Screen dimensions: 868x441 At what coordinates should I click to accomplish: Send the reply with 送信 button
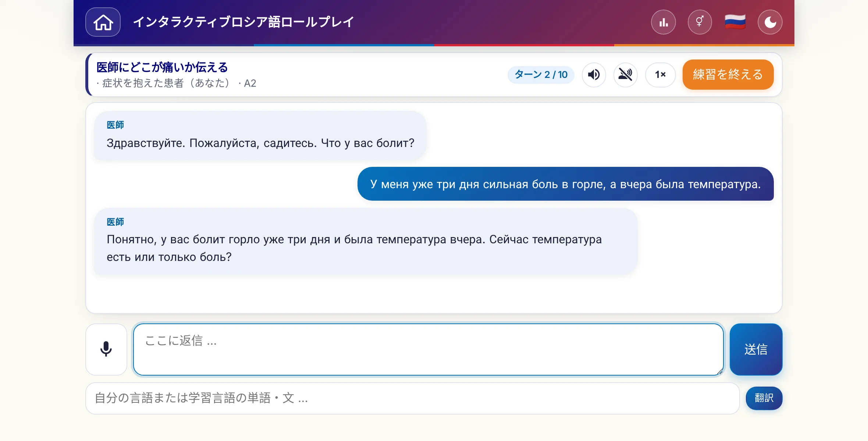click(756, 349)
